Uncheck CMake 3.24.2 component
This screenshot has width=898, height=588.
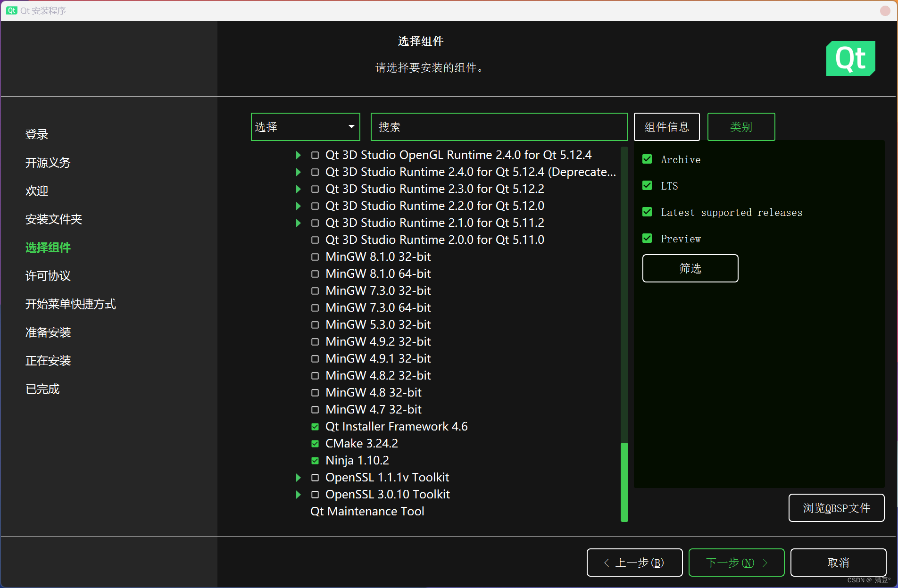point(315,444)
